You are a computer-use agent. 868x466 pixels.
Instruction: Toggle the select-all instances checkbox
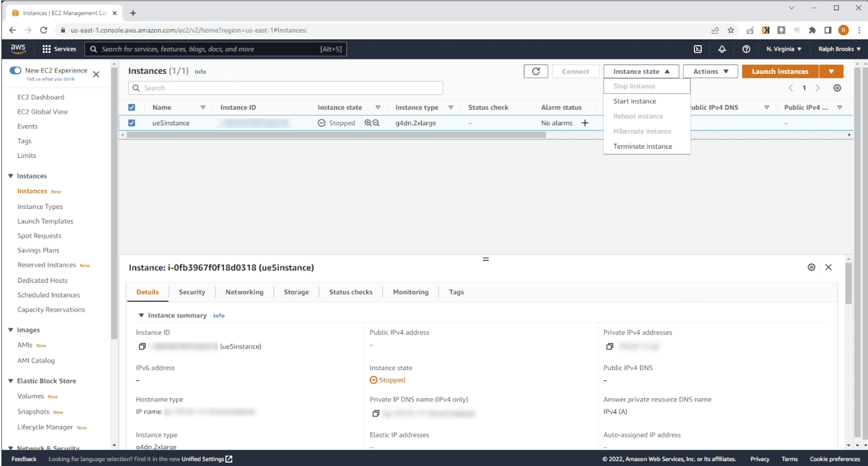tap(132, 107)
